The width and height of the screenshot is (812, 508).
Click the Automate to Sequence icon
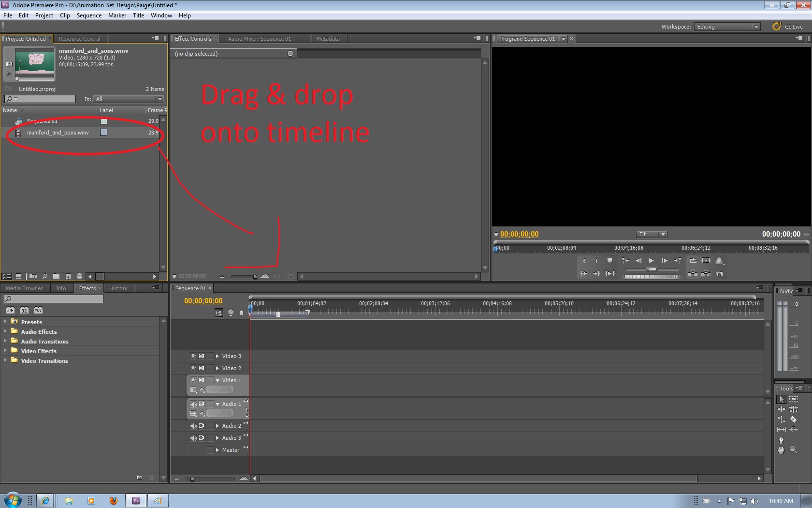(33, 276)
